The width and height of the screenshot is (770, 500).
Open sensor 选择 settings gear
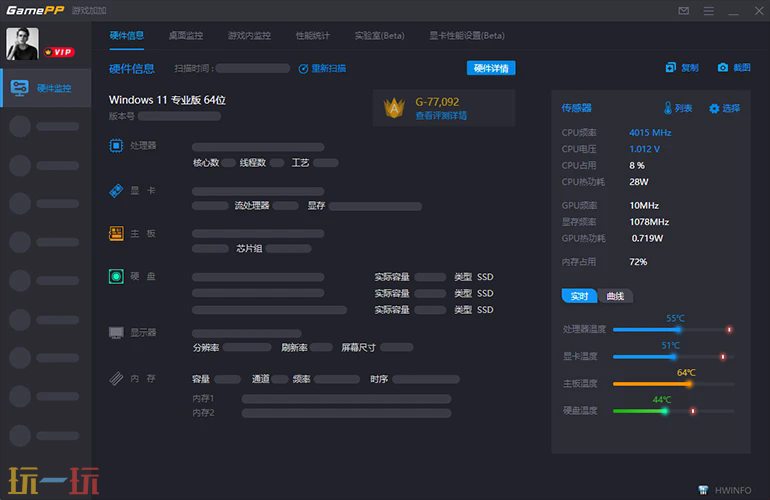pos(724,108)
